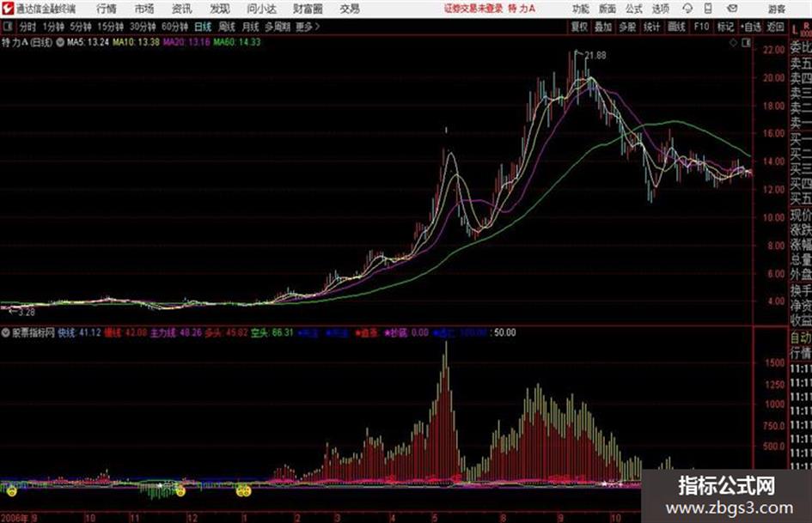Open the envelope messages icon
The image size is (812, 523).
732,9
